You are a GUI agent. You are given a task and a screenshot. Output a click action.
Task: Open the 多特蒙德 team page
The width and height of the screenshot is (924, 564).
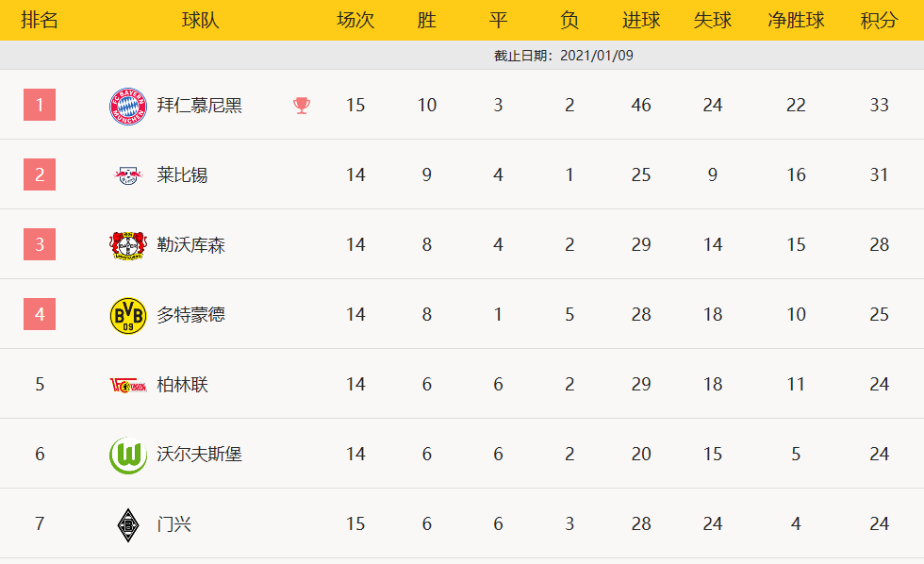pos(190,315)
